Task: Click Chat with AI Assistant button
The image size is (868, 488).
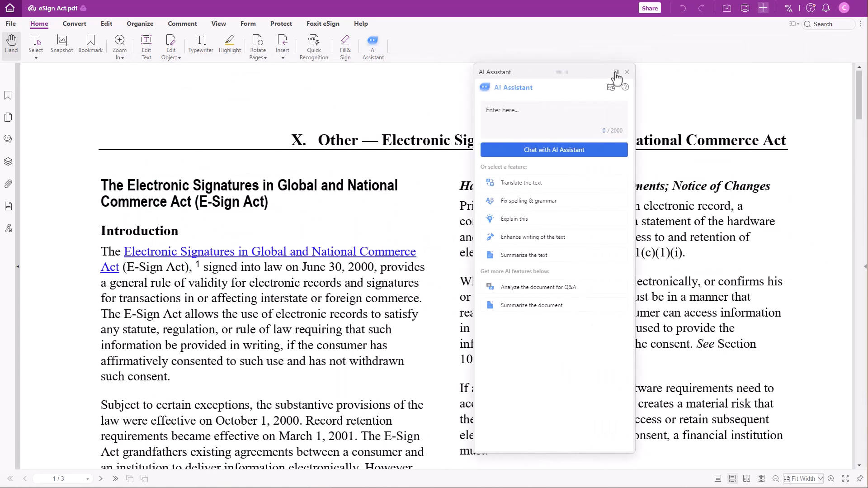Action: [x=554, y=150]
